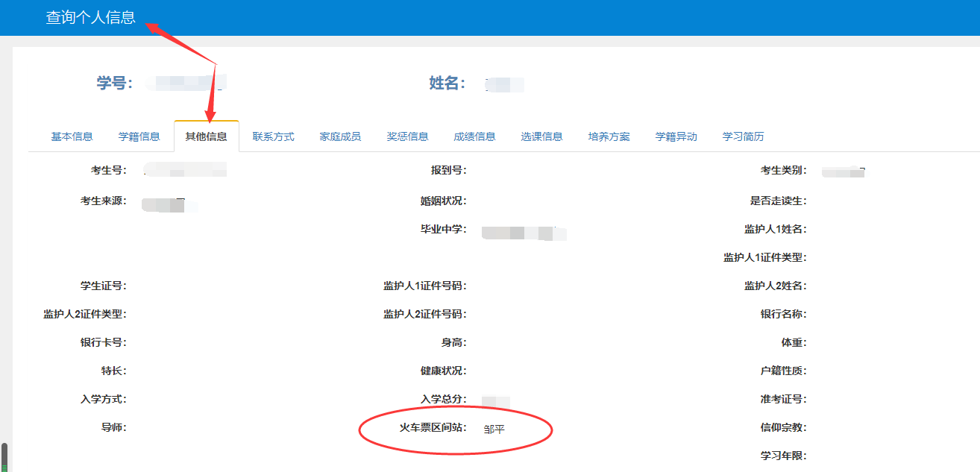This screenshot has height=472, width=980.
Task: Click the 邹平 train station value
Action: tap(494, 429)
